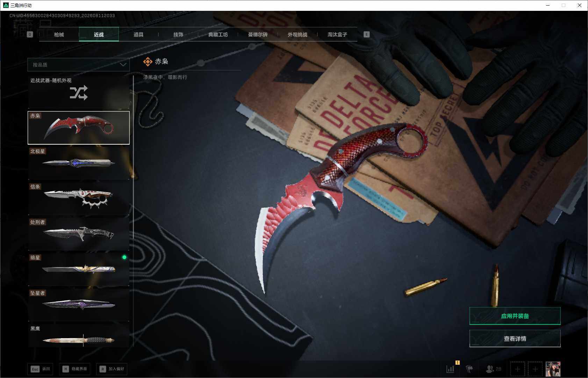Open the flag icon in bottom bar
This screenshot has width=588, height=378.
pos(469,369)
